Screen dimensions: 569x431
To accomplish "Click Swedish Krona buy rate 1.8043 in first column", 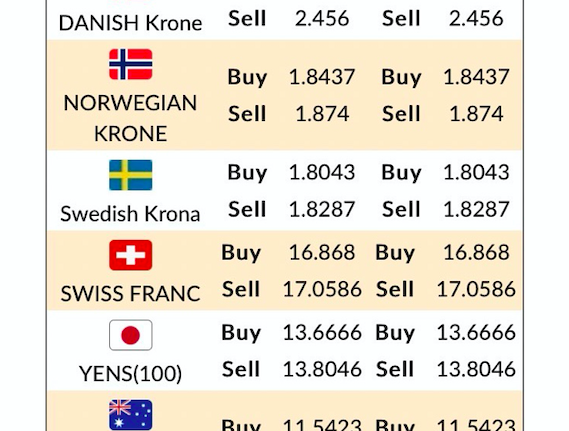I will tap(322, 172).
